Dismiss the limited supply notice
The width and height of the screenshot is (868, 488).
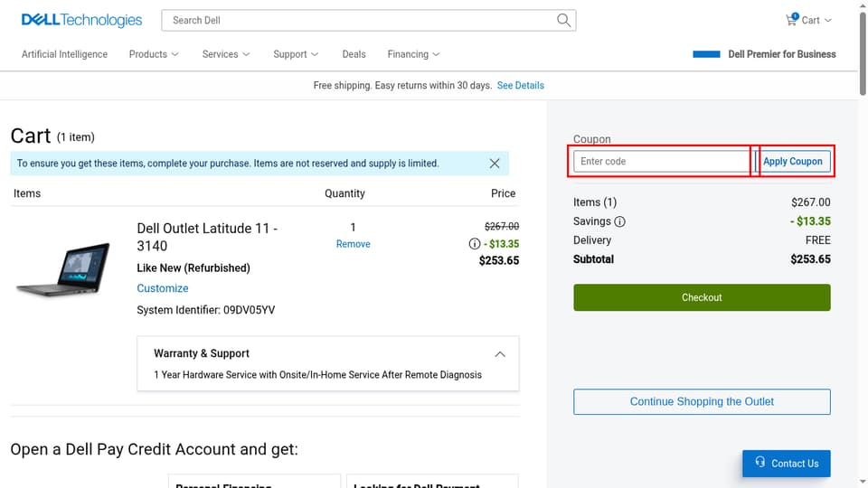(495, 164)
